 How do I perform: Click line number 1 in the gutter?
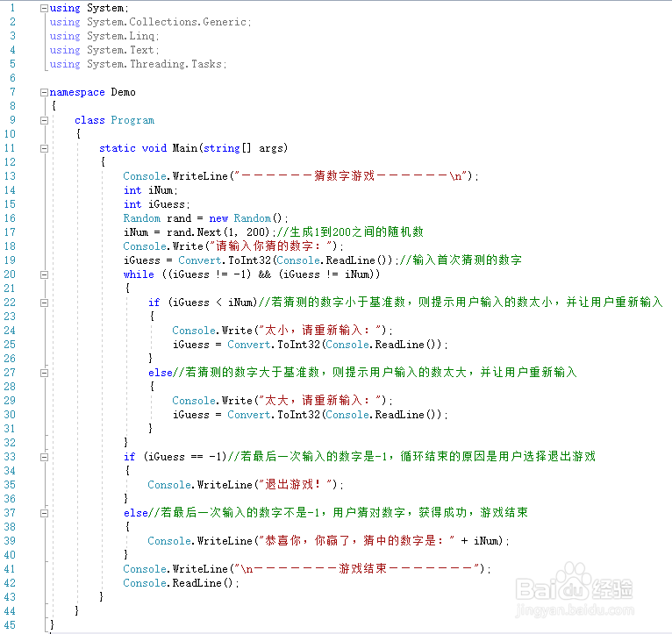point(12,8)
